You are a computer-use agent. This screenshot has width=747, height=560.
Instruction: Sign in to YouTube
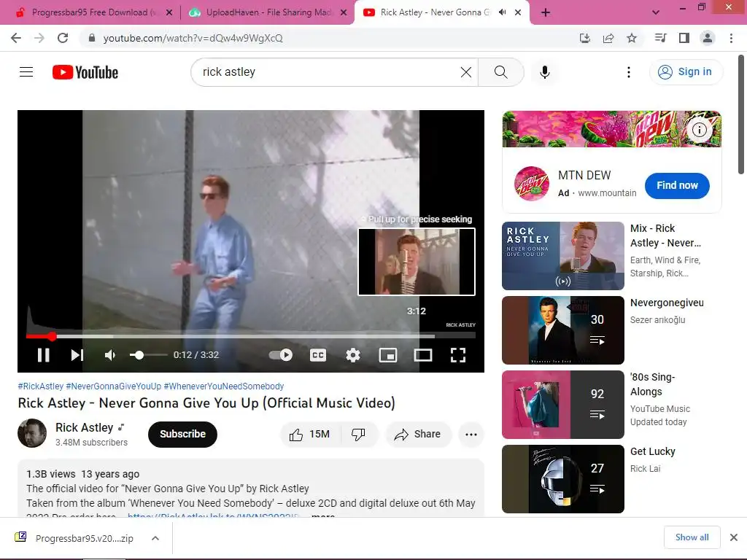click(686, 72)
